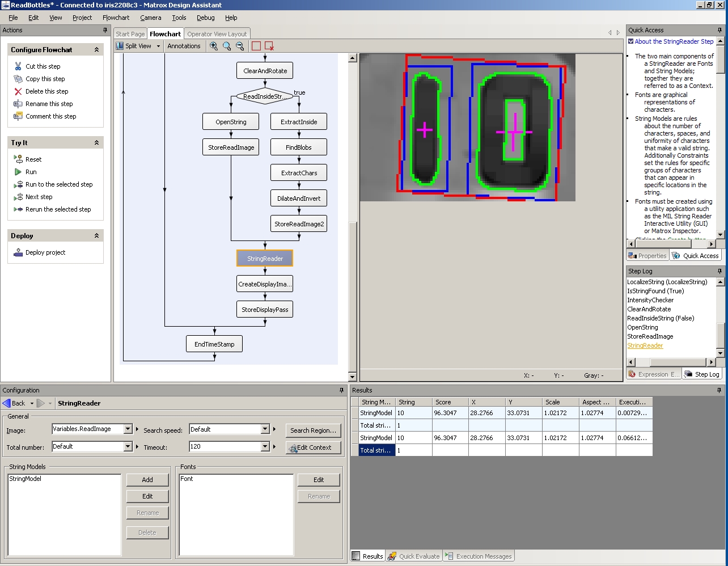The width and height of the screenshot is (728, 566).
Task: Select the zoom-in magnifier tool on the flowchart toolbar
Action: [214, 46]
